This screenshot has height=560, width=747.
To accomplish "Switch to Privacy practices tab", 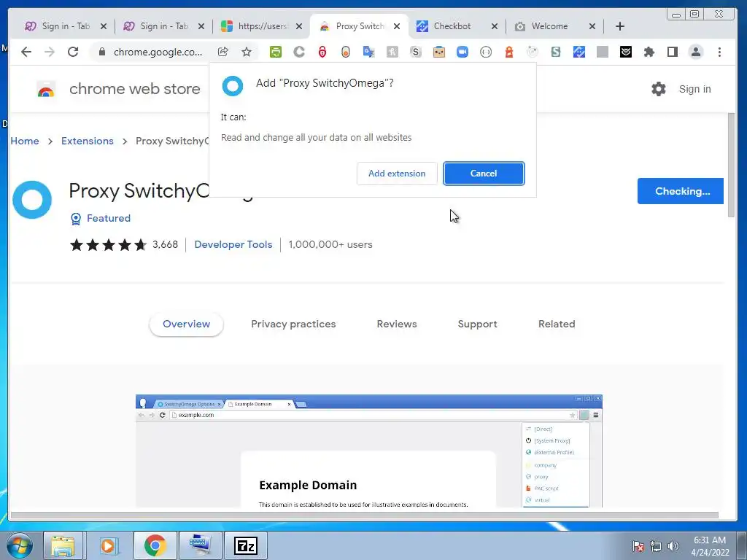I will point(293,324).
